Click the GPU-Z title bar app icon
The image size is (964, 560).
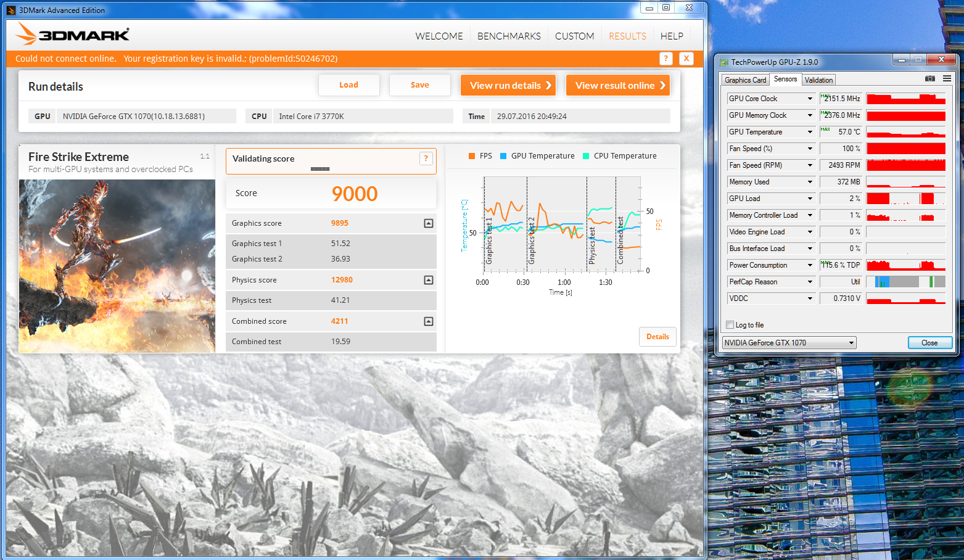pos(724,62)
